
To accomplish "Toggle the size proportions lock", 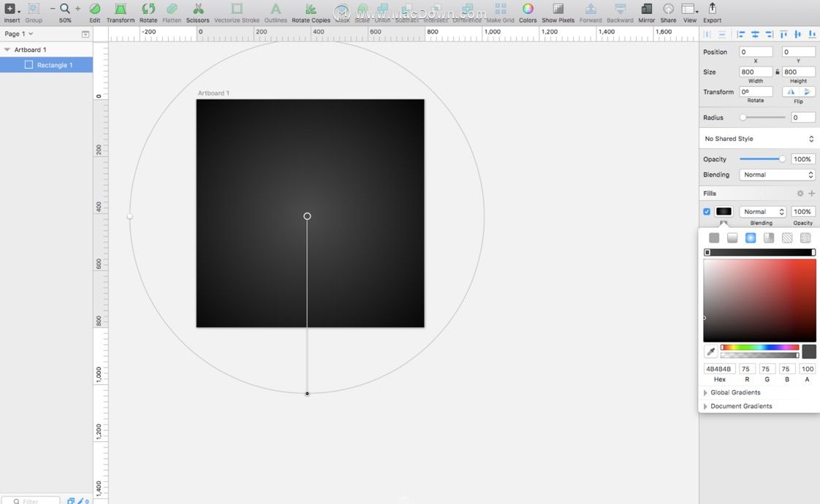I will (778, 72).
